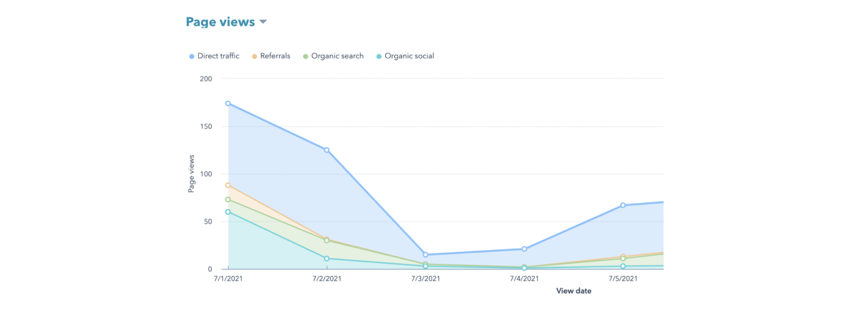Click the green Organic search legend dot
Image resolution: width=868 pixels, height=309 pixels.
(x=306, y=57)
